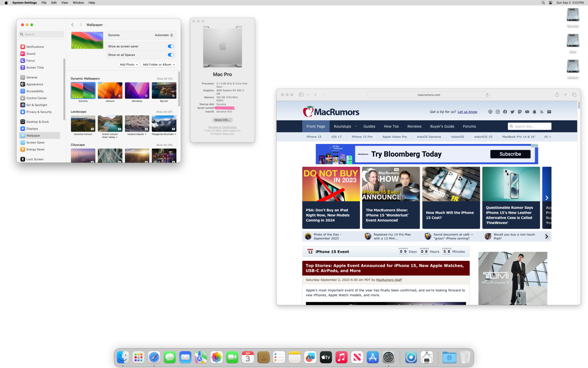The image size is (588, 368).
Task: Open Reminders app in the Dock
Action: tap(279, 357)
